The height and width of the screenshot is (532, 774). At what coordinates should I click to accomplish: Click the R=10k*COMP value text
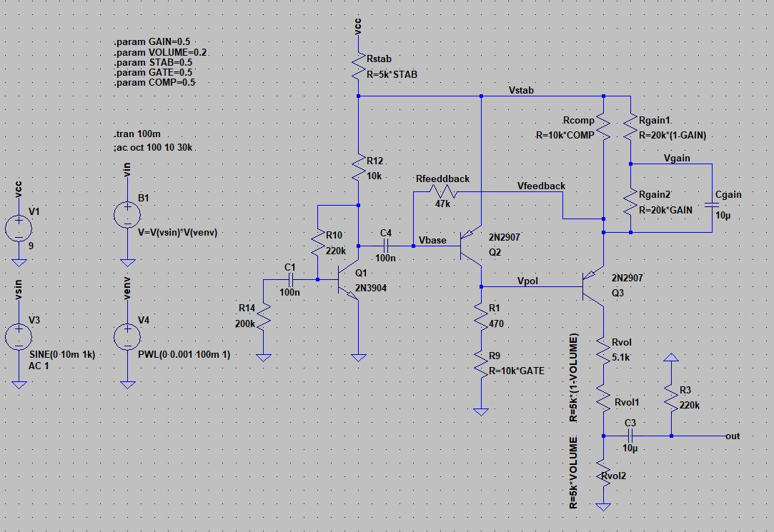coord(565,135)
